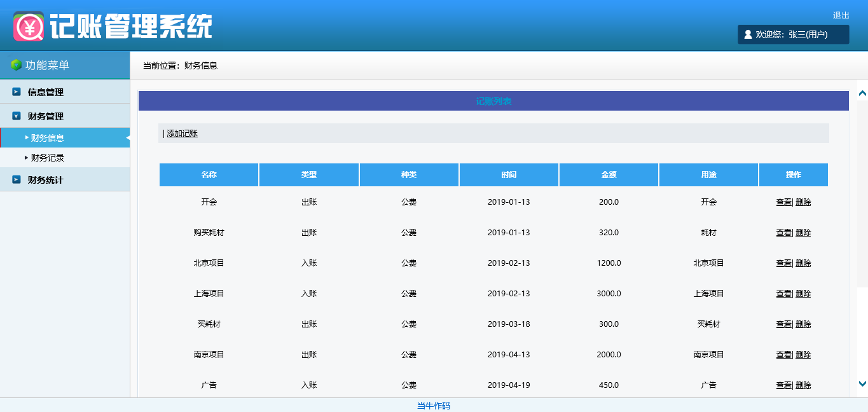Click the arrow icon beside 信息管理
The image size is (868, 412).
point(17,92)
